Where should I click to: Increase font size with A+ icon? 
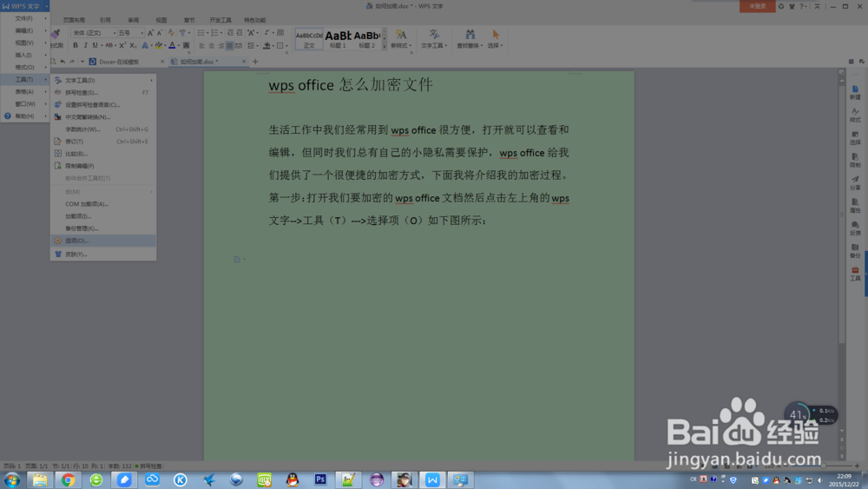150,33
